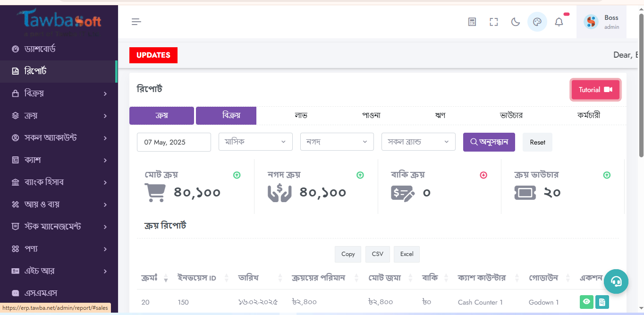Click the অনুসন্ধান search button

(x=489, y=142)
